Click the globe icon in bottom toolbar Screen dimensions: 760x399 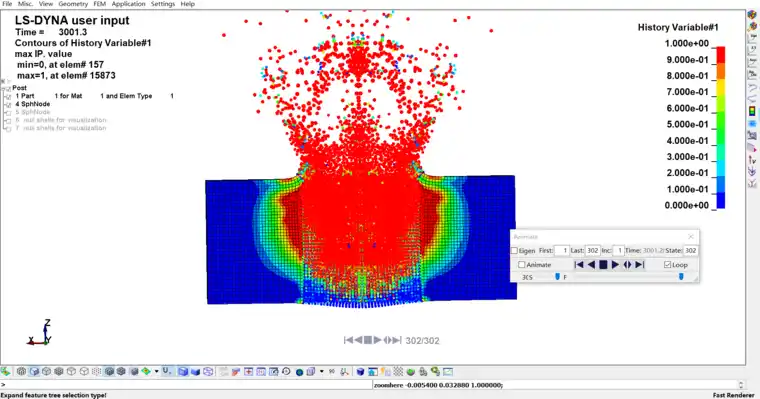point(299,372)
